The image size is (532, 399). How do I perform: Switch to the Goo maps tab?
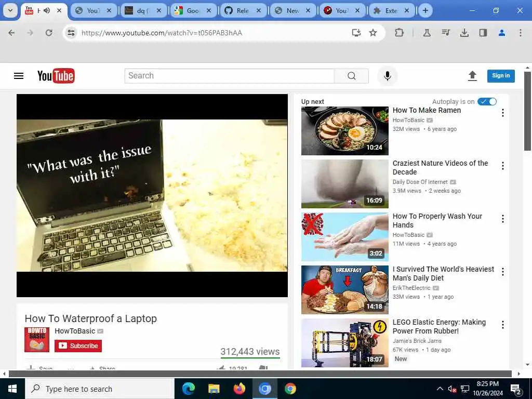point(193,10)
